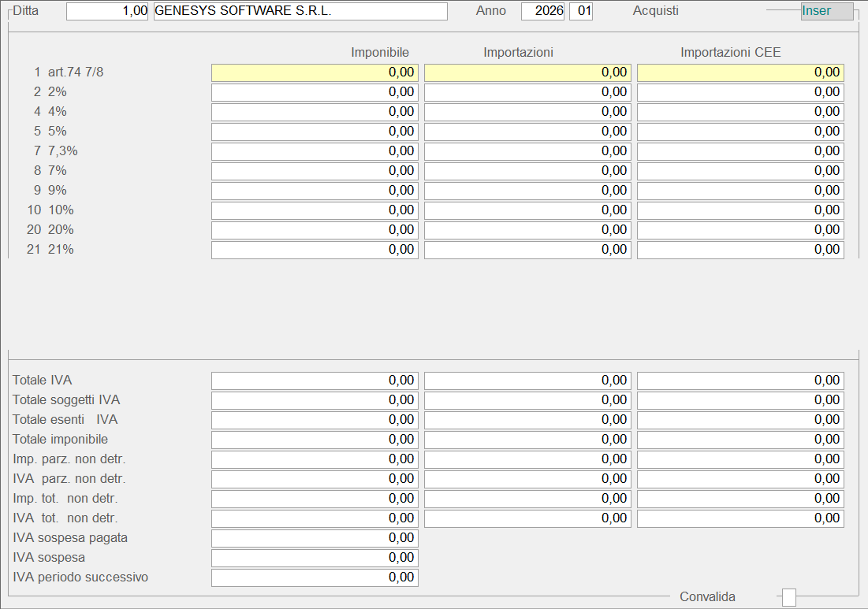
Task: Select Importazioni CEE field for 21% rate
Action: [x=740, y=250]
